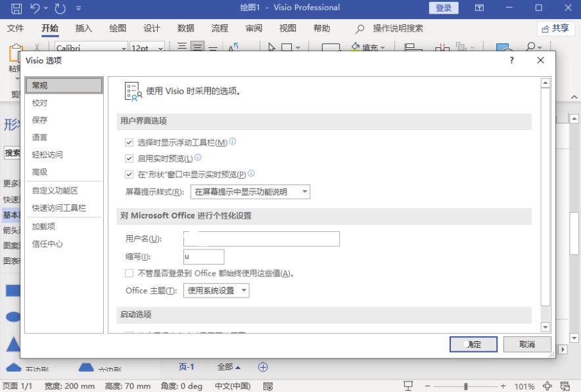This screenshot has width=581, height=392.
Task: Click the Undo arrow icon
Action: click(x=35, y=8)
